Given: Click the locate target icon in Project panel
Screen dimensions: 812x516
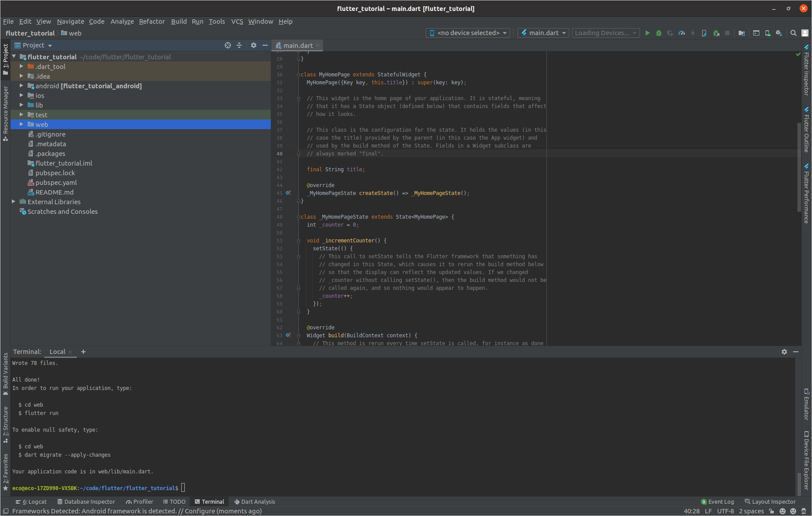Looking at the screenshot, I should tap(228, 45).
